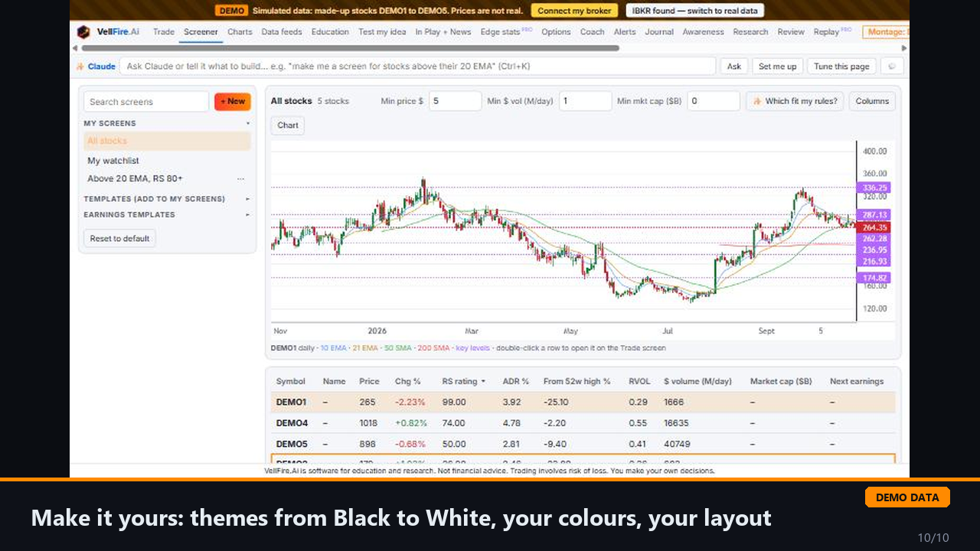Image resolution: width=980 pixels, height=551 pixels.
Task: Click the Min mkt cap ($B) field
Action: [714, 101]
